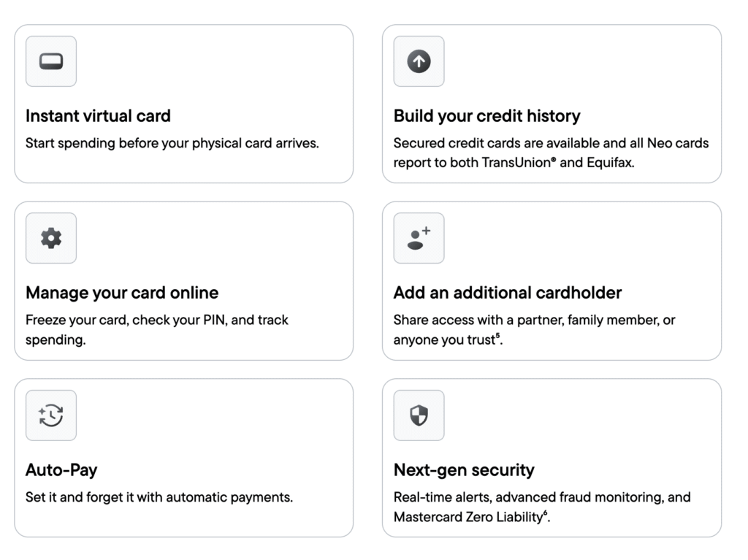Click the gear icon for card management

point(51,238)
